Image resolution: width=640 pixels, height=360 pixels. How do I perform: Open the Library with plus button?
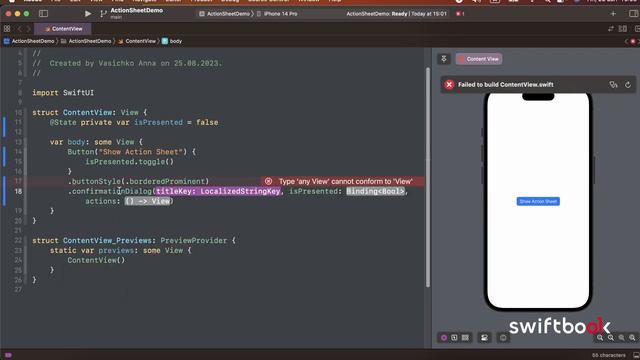(613, 14)
